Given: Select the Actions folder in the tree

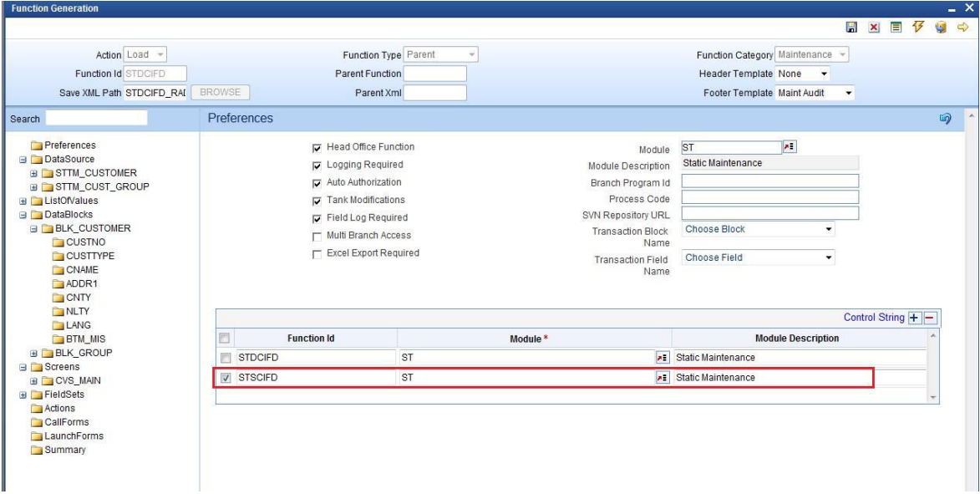Looking at the screenshot, I should click(53, 409).
